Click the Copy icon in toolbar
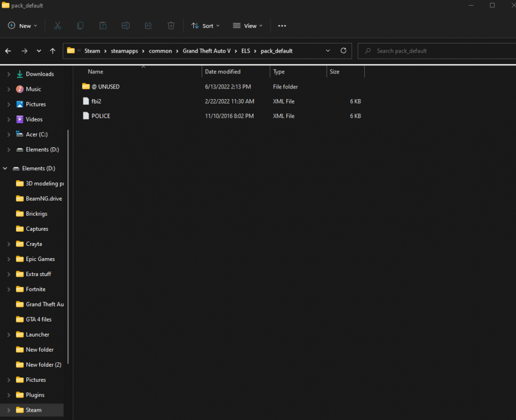The image size is (516, 420). point(80,26)
